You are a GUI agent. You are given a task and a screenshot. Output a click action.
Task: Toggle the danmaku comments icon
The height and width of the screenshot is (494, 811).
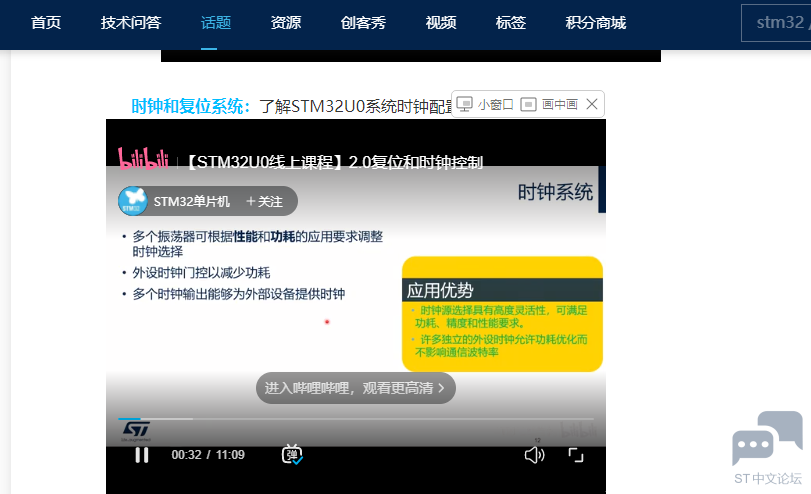coord(292,455)
